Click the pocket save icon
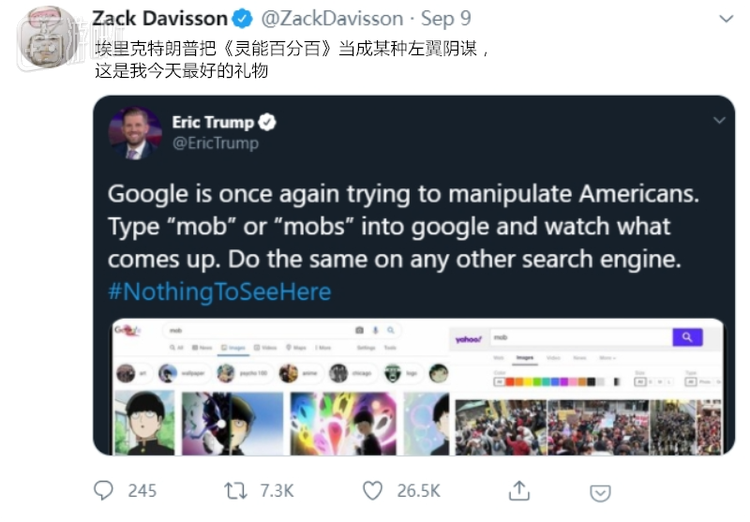 pos(600,493)
